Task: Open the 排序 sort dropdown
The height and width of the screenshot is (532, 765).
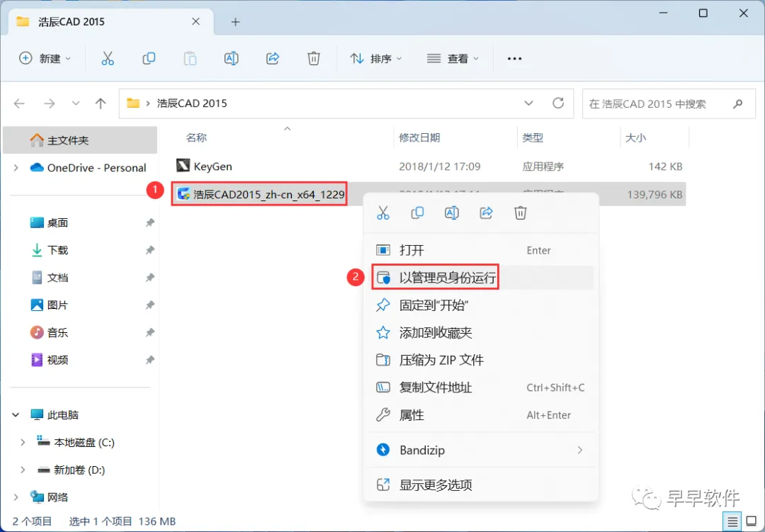Action: coord(376,59)
